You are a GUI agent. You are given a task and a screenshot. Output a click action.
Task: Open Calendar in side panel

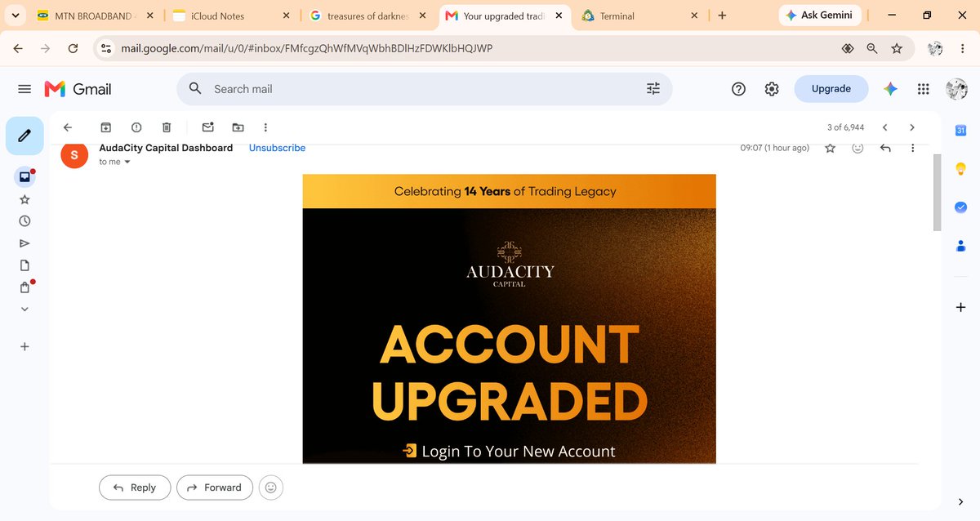(960, 130)
